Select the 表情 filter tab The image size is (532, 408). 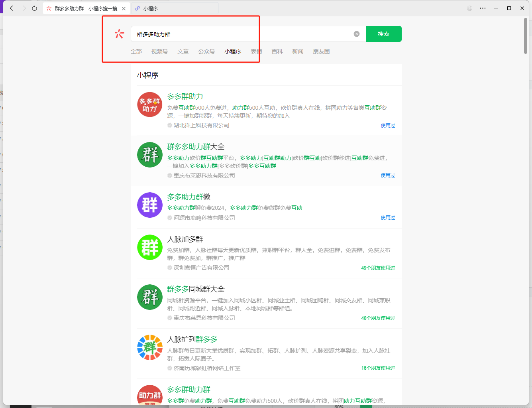(256, 51)
